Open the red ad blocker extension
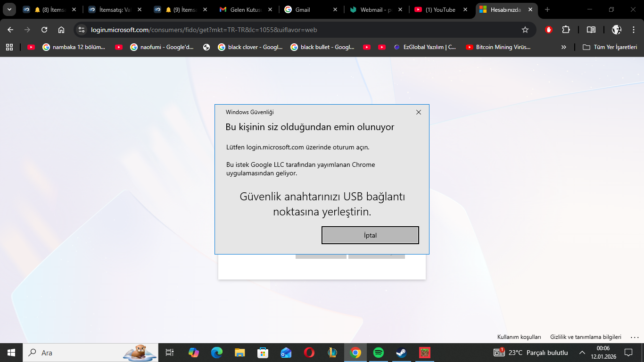Screen dimensions: 644x362 tap(549, 30)
